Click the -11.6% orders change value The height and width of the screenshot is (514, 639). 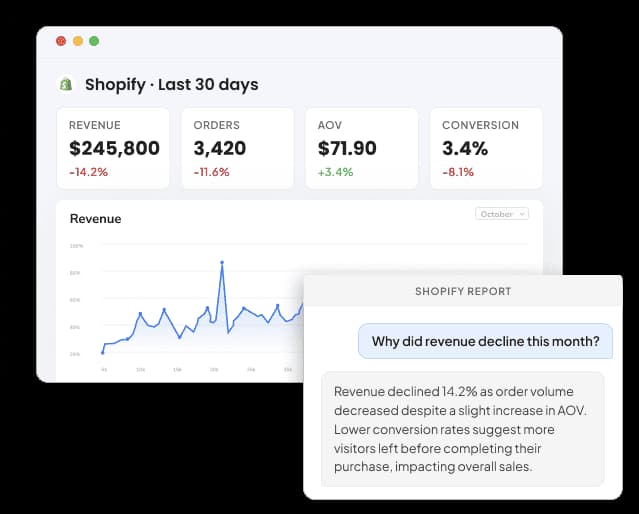(212, 172)
